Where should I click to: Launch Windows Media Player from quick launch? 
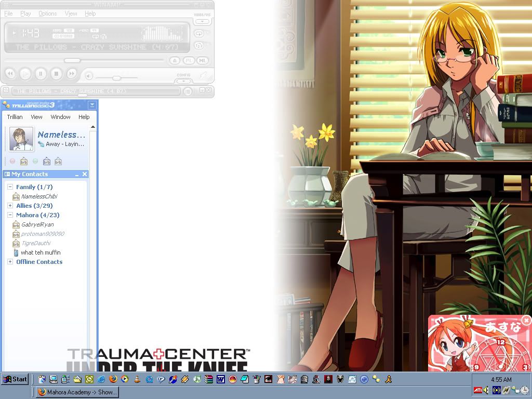[125, 379]
